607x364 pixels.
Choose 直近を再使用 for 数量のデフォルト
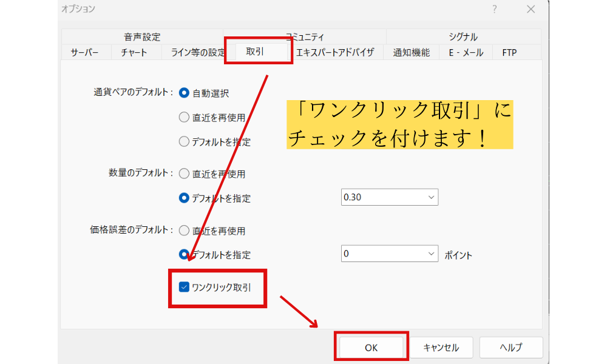coord(185,174)
